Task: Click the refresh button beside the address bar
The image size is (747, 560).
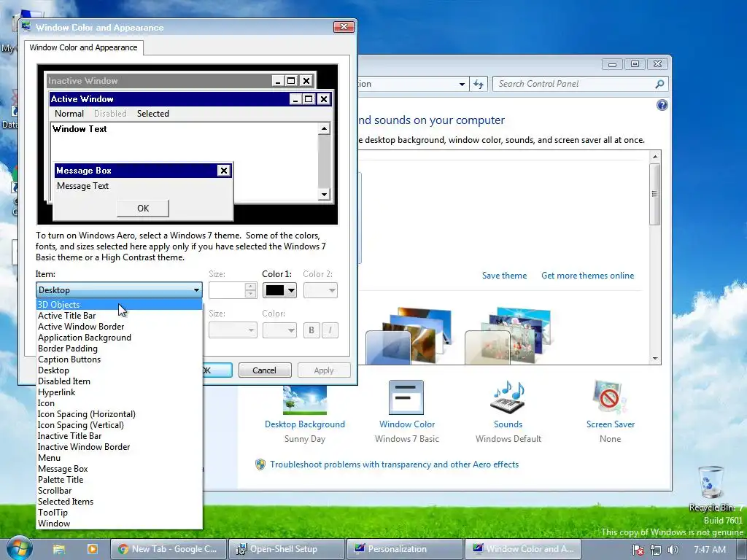Action: click(479, 85)
